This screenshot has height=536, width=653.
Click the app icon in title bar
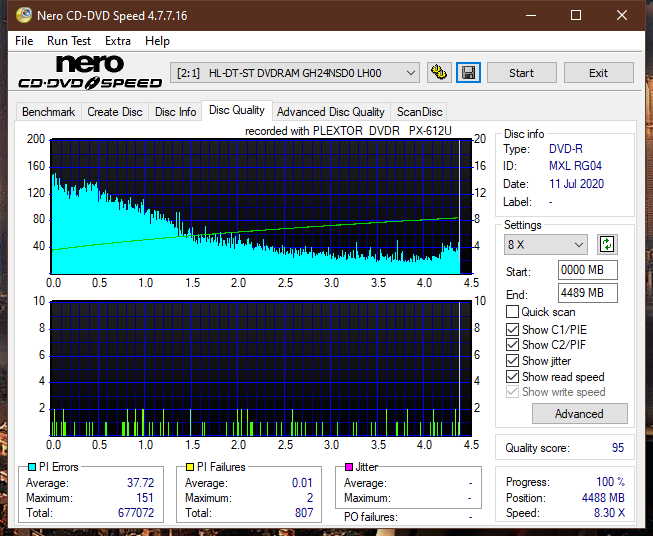click(24, 15)
